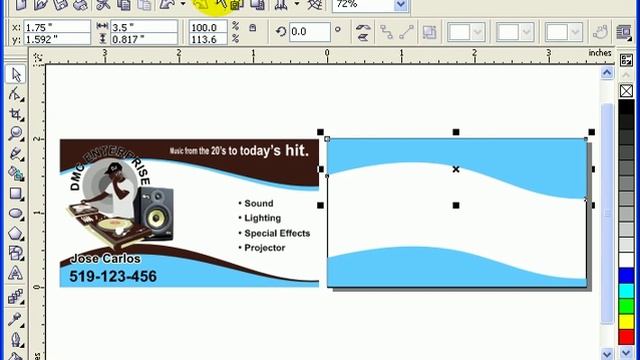640x360 pixels.
Task: Pick the cyan color swatch
Action: (x=626, y=291)
